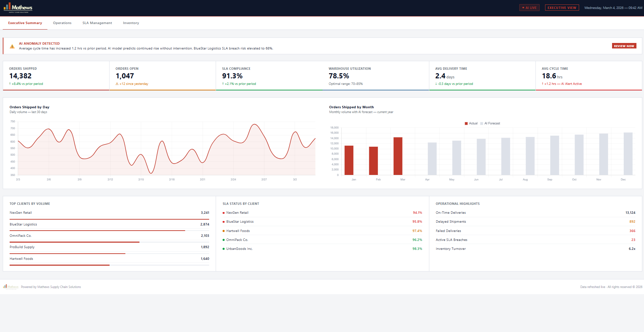Click the April forecast bar

[432, 159]
